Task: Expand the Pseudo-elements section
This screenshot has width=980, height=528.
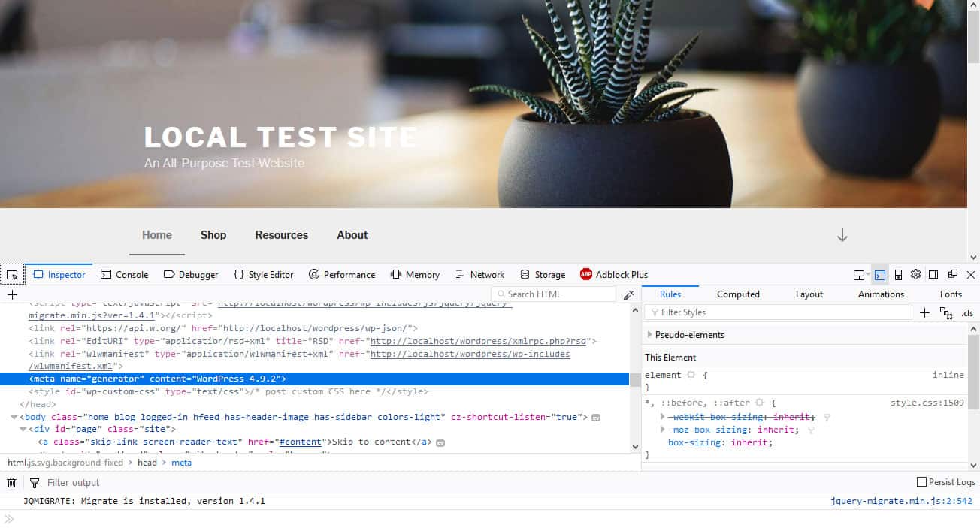Action: tap(650, 335)
